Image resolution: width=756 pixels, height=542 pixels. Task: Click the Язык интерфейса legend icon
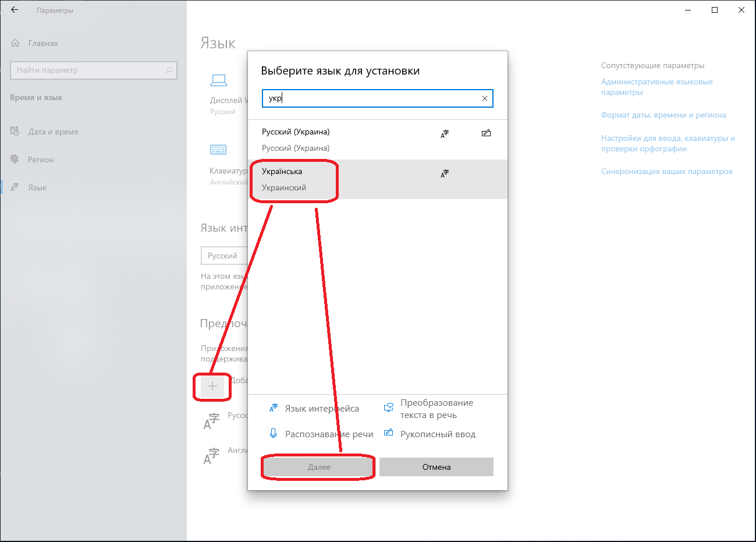(x=274, y=408)
